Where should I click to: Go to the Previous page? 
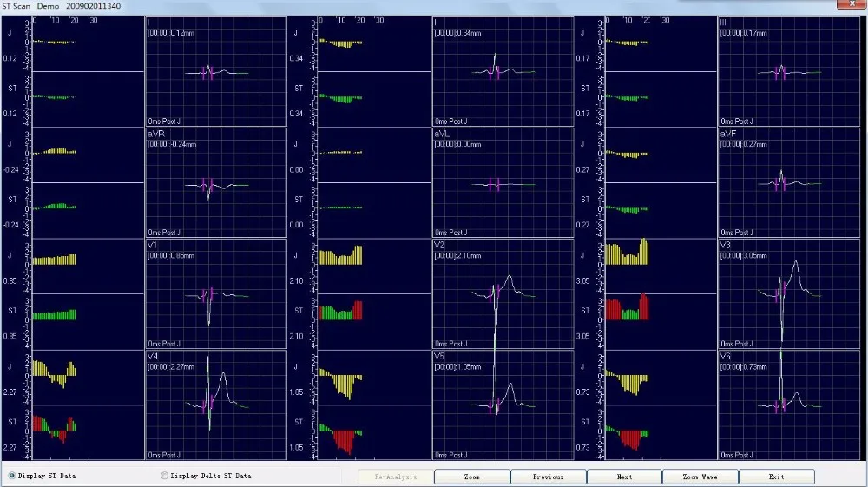pos(548,477)
